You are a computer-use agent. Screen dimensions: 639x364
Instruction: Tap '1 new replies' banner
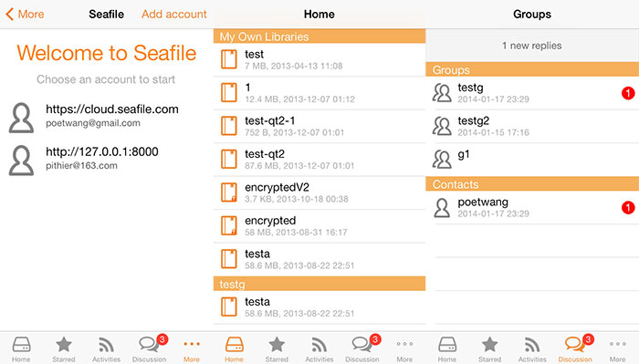(532, 46)
